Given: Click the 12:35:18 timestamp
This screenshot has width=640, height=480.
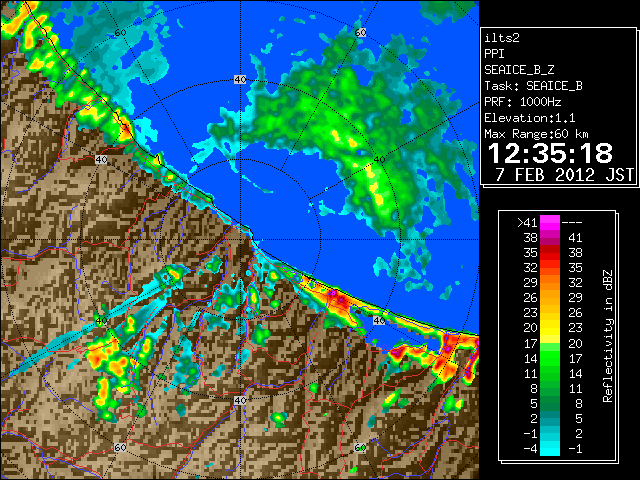Looking at the screenshot, I should [x=550, y=153].
